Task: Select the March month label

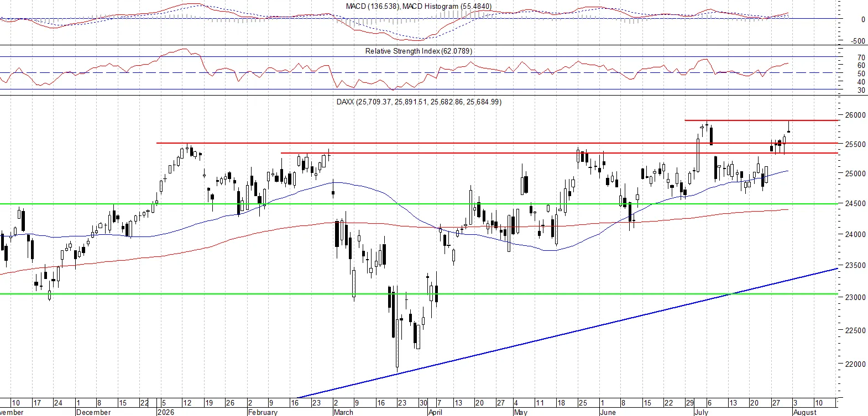Action: [x=343, y=412]
